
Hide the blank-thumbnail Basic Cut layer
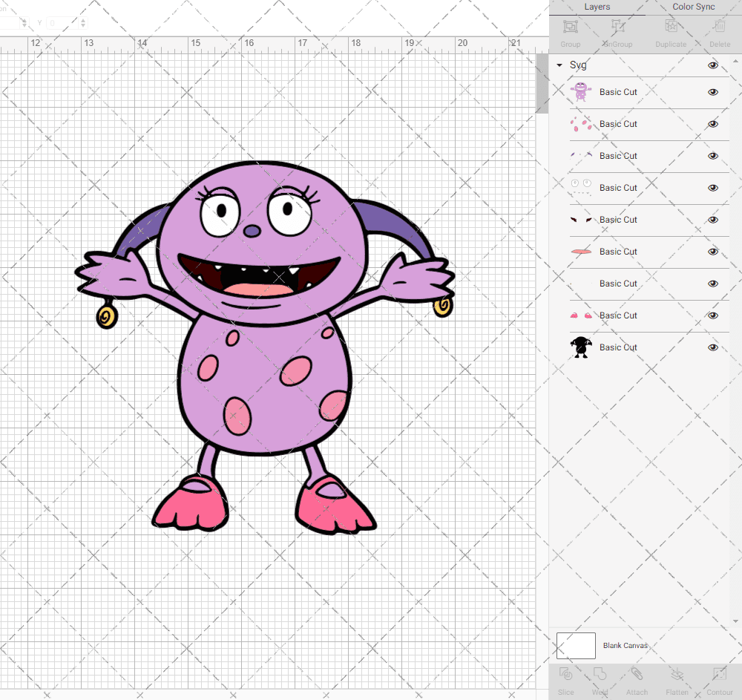coord(712,284)
